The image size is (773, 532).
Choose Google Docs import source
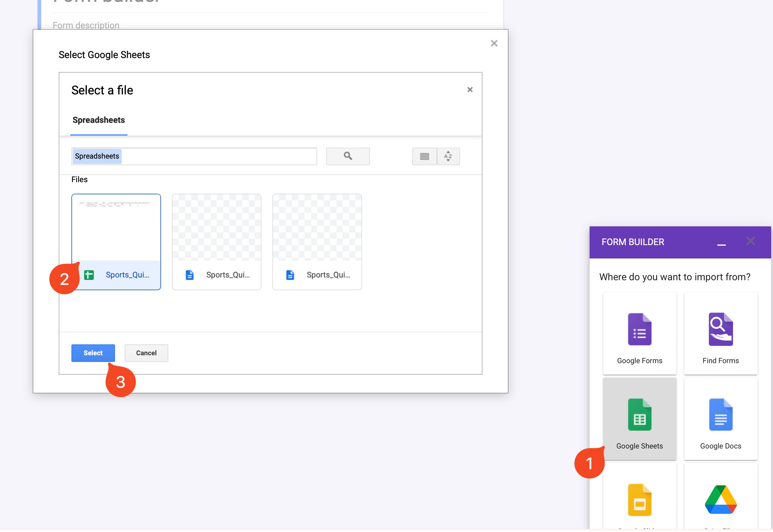click(x=720, y=419)
